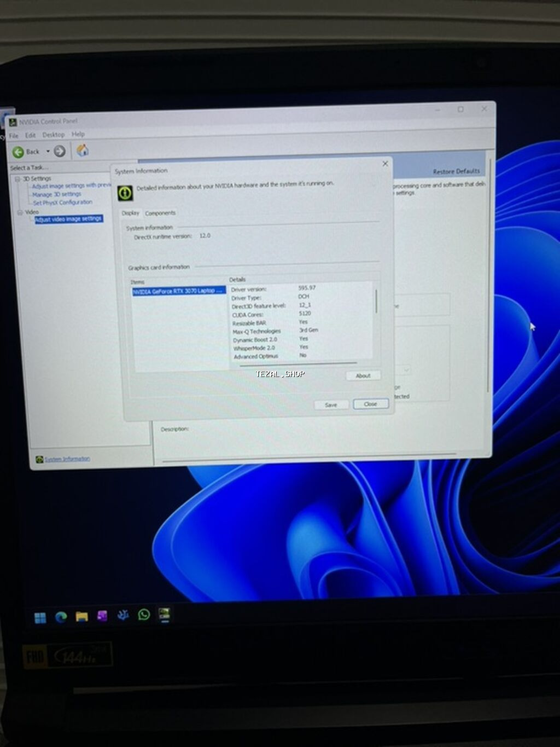Open File Explorer from the taskbar
The height and width of the screenshot is (747, 560).
81,616
